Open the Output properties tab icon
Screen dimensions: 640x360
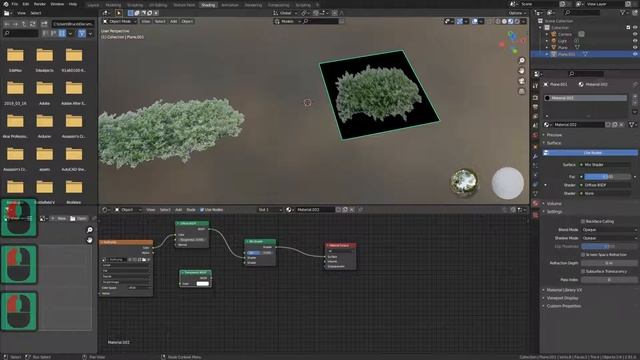[x=535, y=107]
